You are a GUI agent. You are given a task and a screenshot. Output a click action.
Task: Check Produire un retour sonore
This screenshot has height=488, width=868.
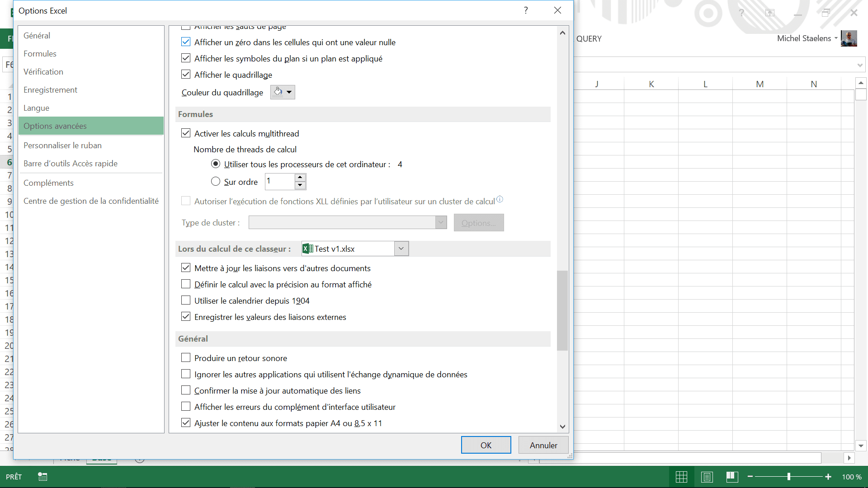point(186,358)
